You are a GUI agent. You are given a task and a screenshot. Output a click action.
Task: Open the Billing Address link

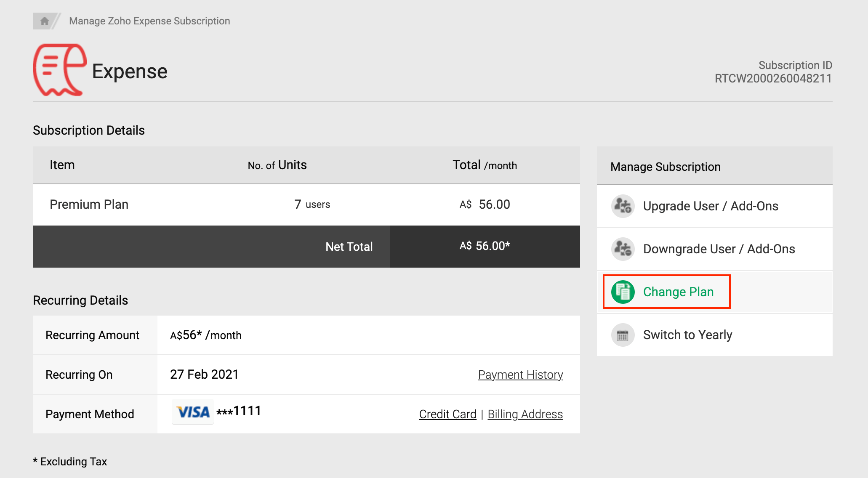[525, 414]
